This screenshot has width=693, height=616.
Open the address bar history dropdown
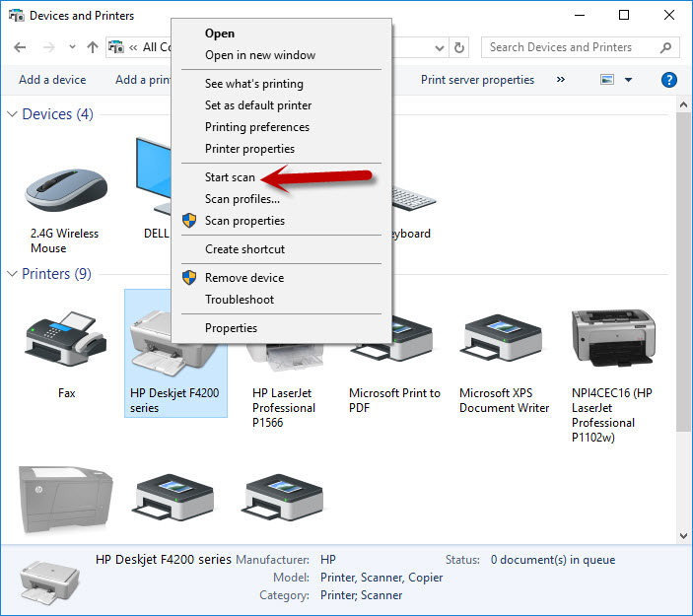coord(440,47)
